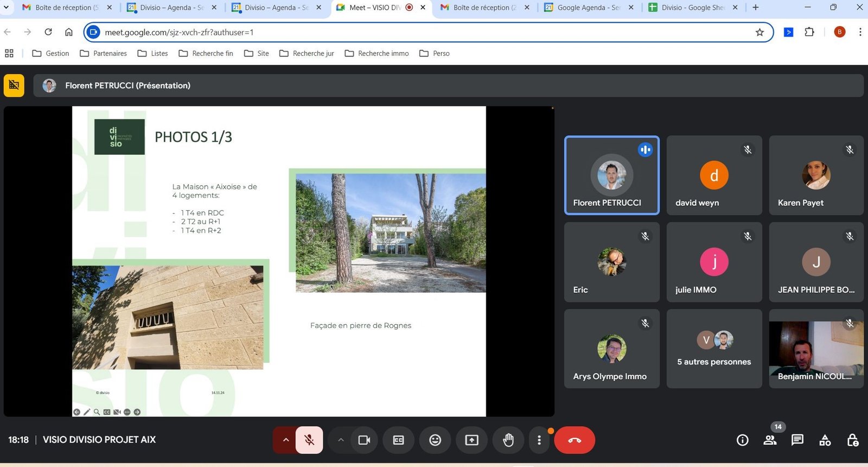
Task: Open Chrome three-dot menu
Action: (x=860, y=32)
